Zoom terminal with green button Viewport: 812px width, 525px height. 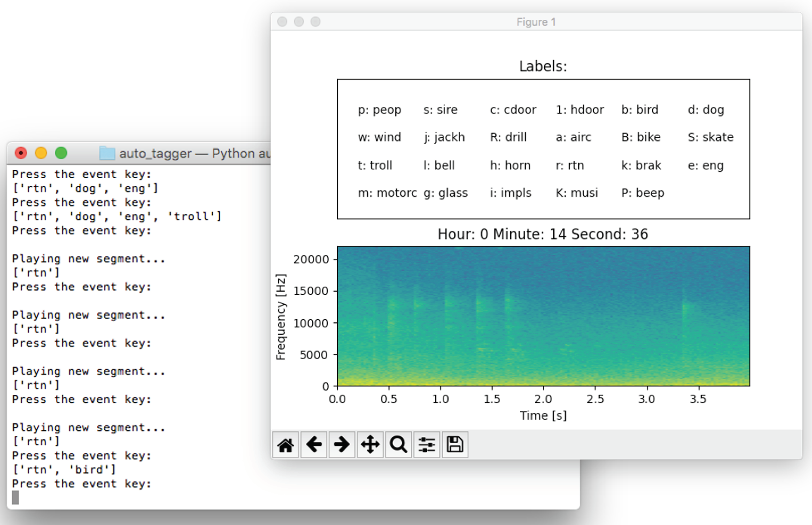click(x=61, y=153)
